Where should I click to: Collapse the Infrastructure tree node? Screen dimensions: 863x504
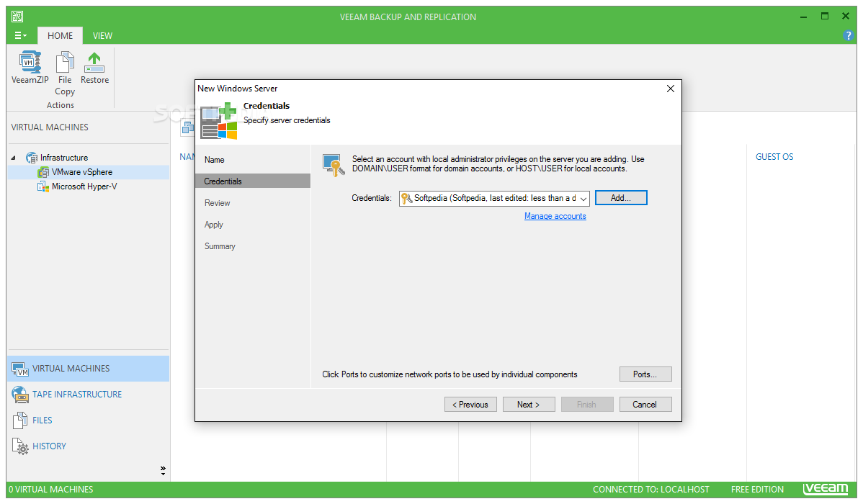[13, 158]
